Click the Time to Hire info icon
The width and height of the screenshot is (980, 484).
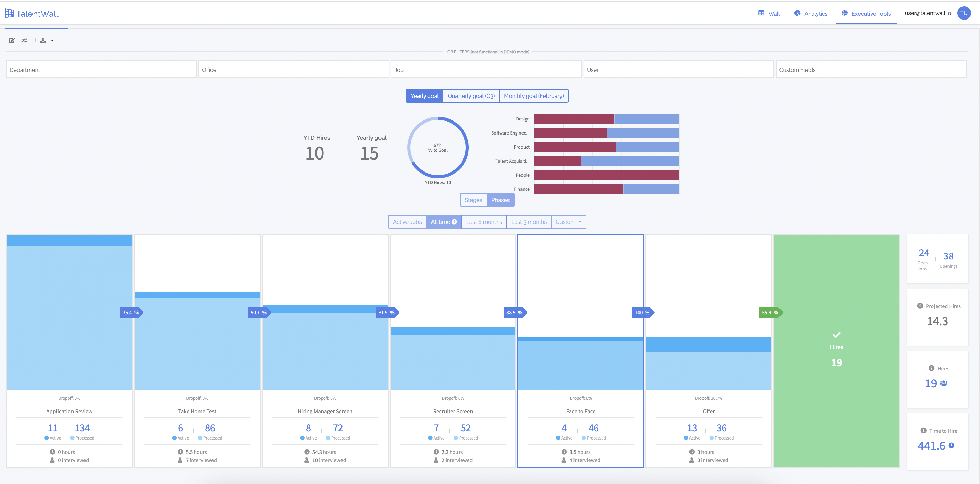[923, 430]
